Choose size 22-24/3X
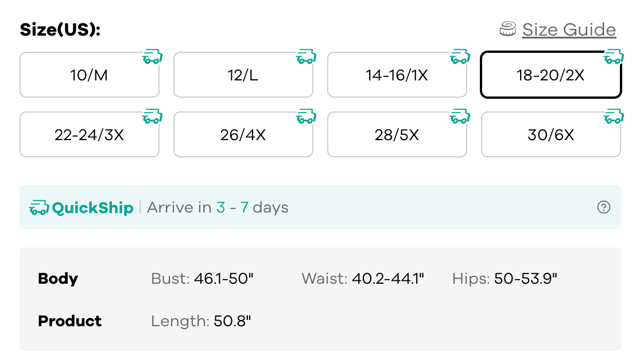This screenshot has height=363, width=644. coord(89,135)
